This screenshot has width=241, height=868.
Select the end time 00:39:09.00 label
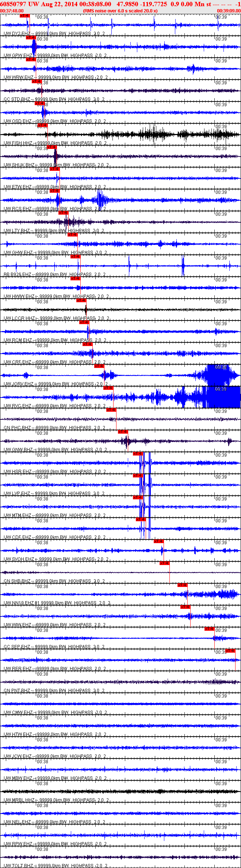pyautogui.click(x=229, y=11)
